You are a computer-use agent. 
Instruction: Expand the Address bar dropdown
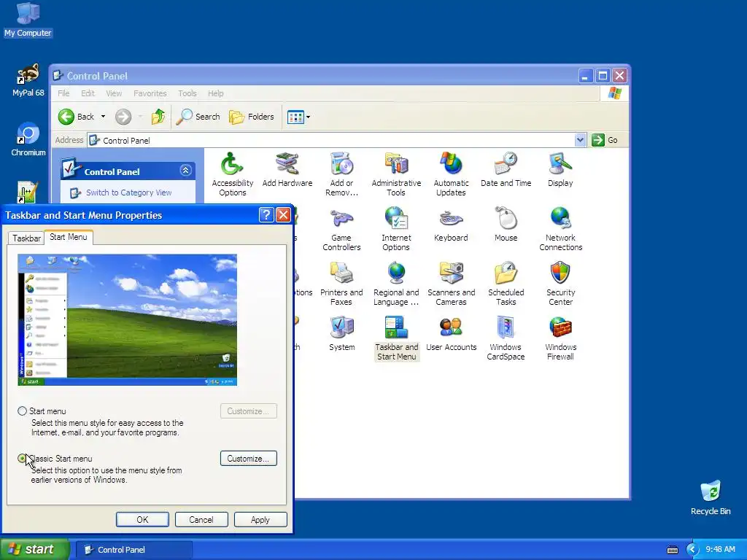(x=580, y=140)
